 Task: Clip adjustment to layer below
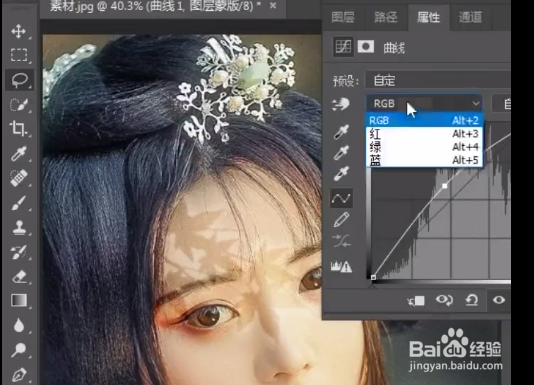pos(416,301)
